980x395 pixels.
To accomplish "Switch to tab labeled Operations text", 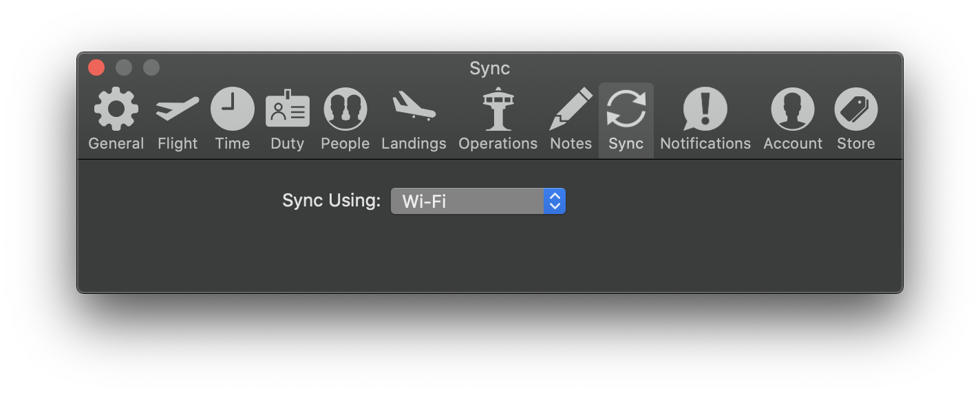I will (498, 144).
